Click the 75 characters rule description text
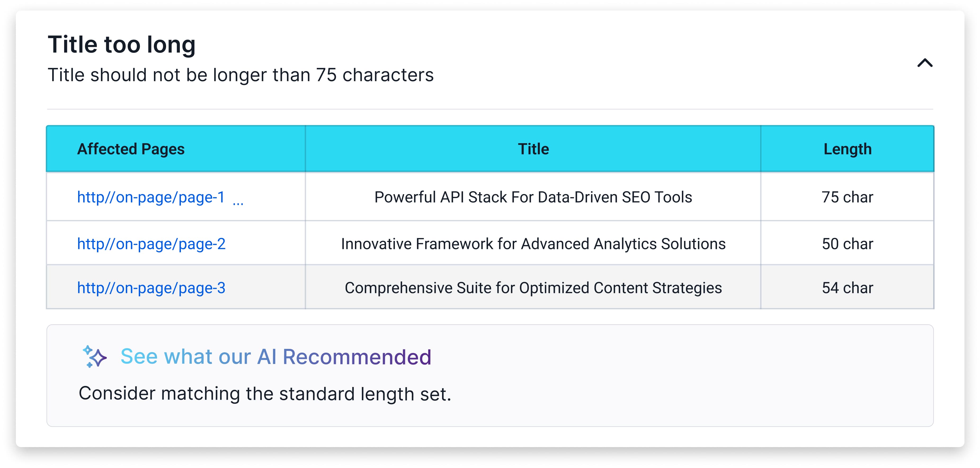980x468 pixels. tap(240, 75)
